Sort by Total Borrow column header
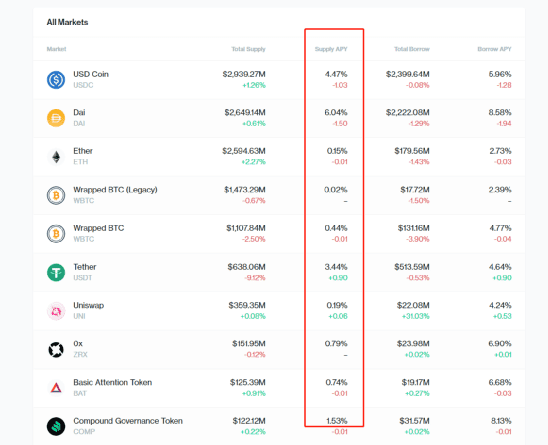 pos(412,49)
